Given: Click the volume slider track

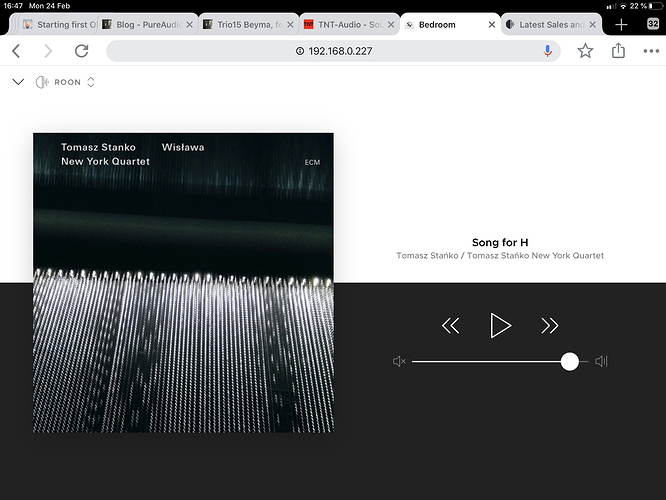Looking at the screenshot, I should (x=500, y=362).
